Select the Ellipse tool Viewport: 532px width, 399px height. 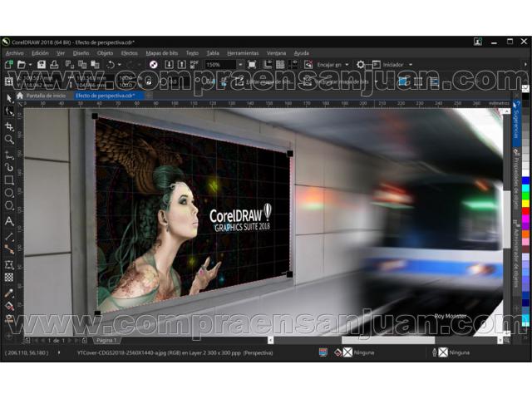(x=9, y=193)
